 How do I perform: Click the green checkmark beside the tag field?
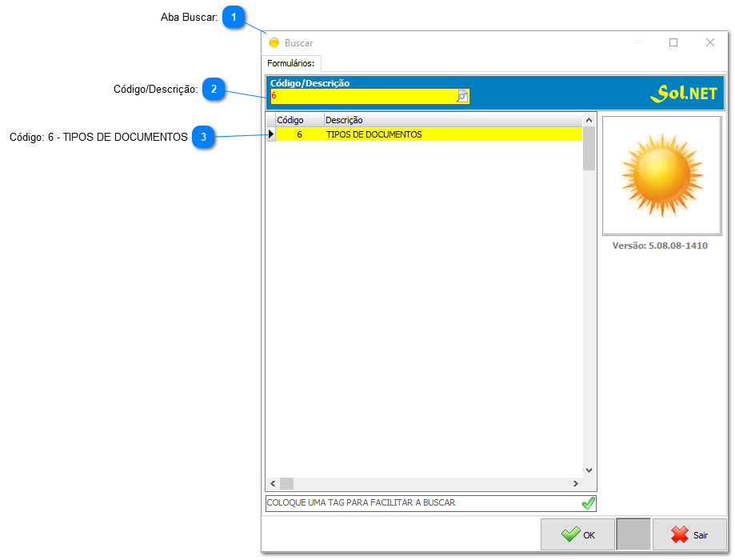click(x=589, y=503)
